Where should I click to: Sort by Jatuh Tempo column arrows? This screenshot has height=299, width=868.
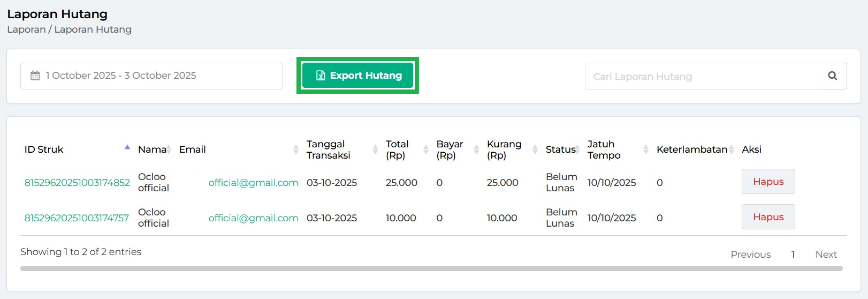click(x=646, y=149)
